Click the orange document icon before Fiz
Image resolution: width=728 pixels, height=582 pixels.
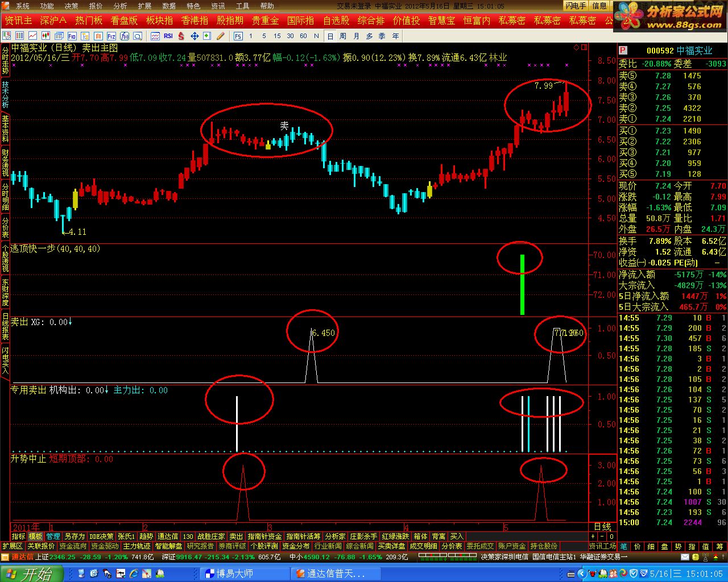pyautogui.click(x=98, y=36)
